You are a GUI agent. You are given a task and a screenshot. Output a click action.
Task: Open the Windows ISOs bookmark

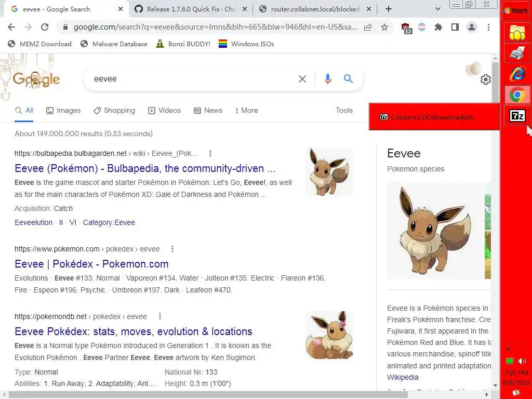coord(246,44)
